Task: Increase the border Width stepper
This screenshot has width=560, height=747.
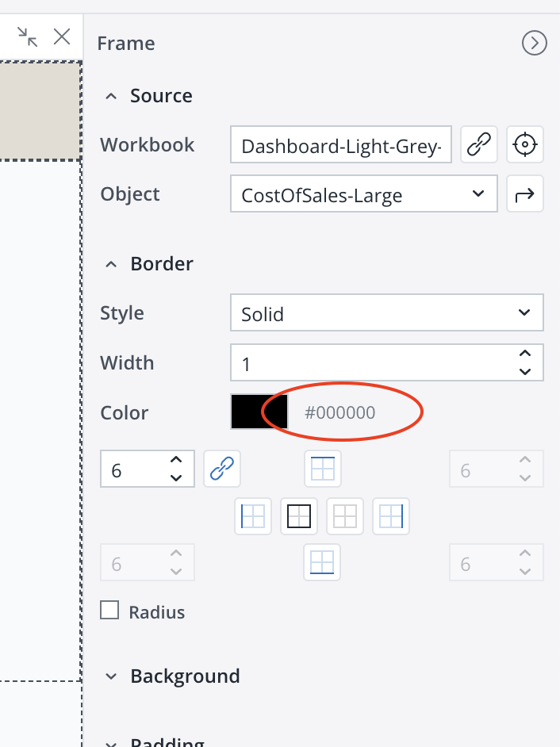Action: click(x=524, y=354)
